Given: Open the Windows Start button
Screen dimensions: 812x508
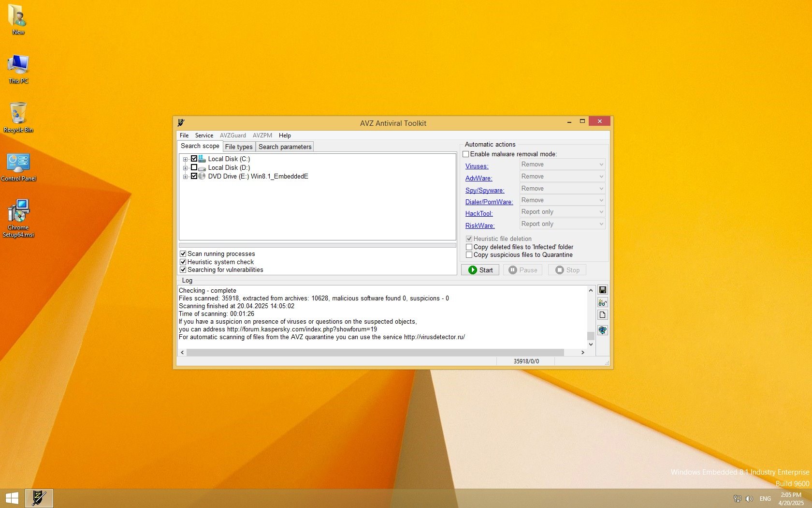Looking at the screenshot, I should [12, 498].
